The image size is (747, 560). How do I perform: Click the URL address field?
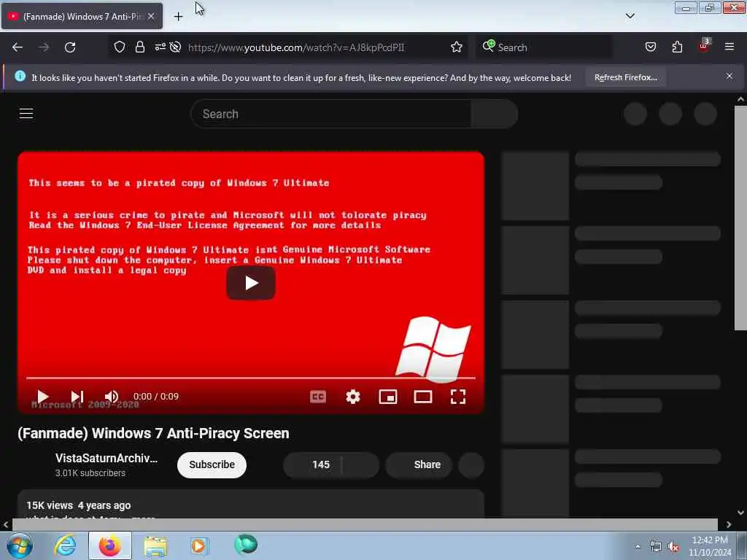pyautogui.click(x=295, y=47)
